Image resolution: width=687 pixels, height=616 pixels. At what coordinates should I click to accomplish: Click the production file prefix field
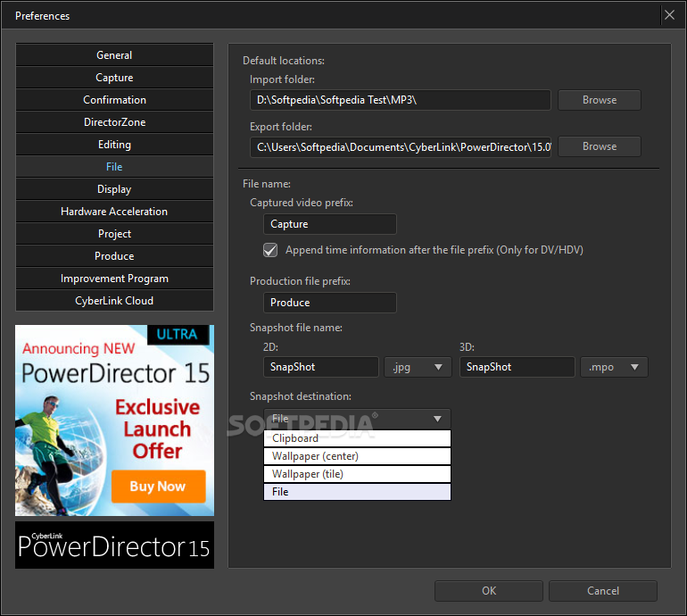330,303
